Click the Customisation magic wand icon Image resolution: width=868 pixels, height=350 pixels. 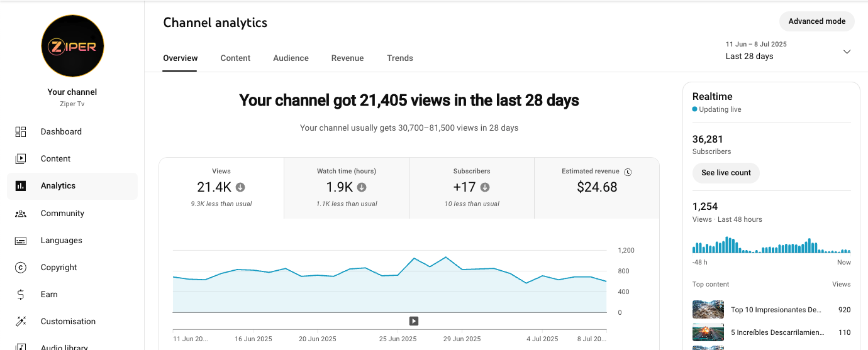[21, 322]
